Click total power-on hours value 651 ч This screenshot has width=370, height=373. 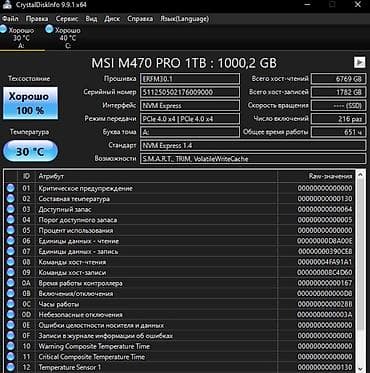pos(338,132)
